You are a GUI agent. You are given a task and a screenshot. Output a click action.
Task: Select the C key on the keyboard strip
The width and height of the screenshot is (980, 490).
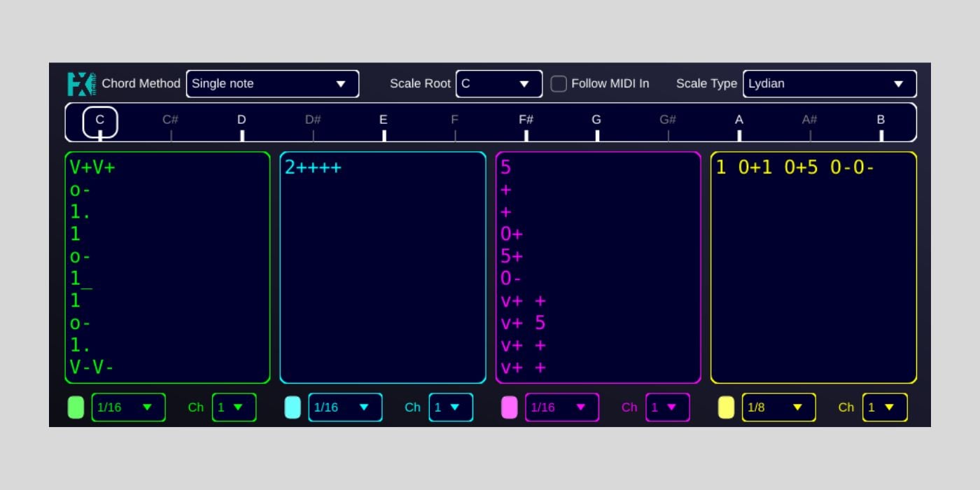pos(100,120)
